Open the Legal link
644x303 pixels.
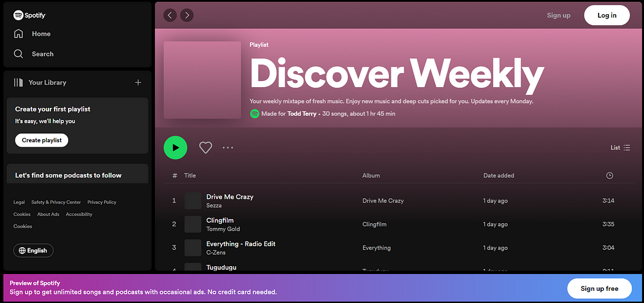point(19,202)
